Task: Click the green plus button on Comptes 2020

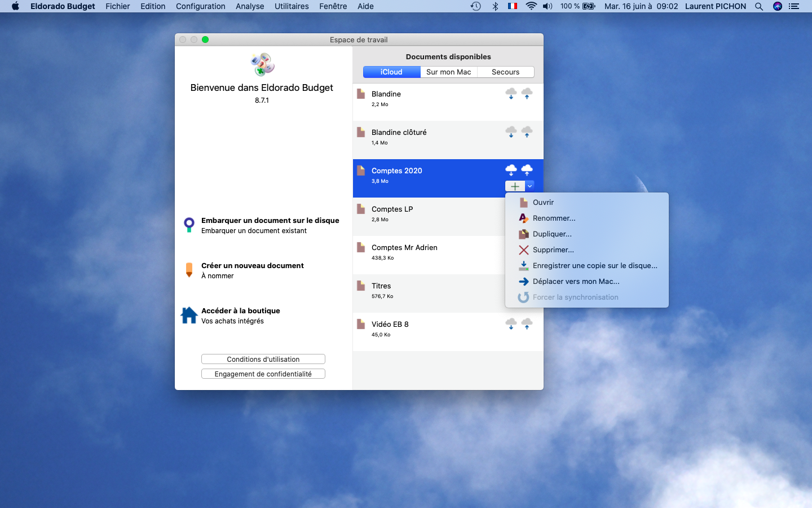Action: pos(515,186)
